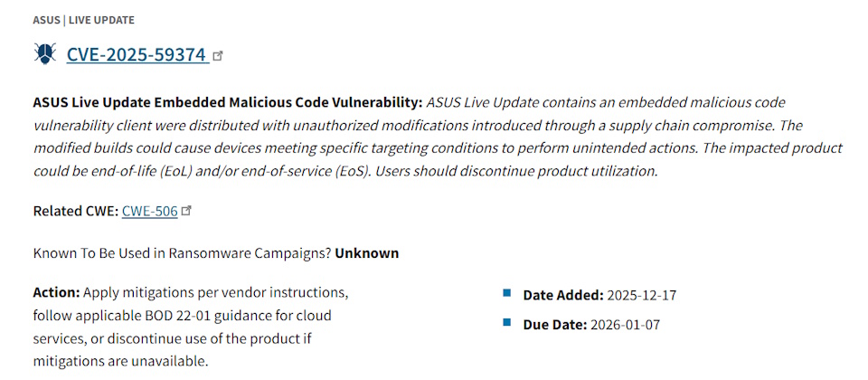Open the CVE-2025-59374 link
The image size is (868, 380).
point(137,54)
